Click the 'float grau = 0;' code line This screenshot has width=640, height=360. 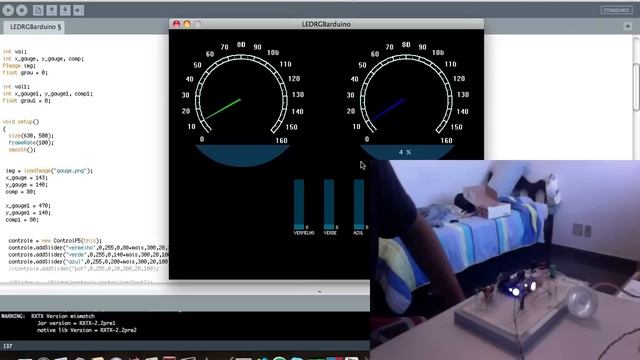25,73
